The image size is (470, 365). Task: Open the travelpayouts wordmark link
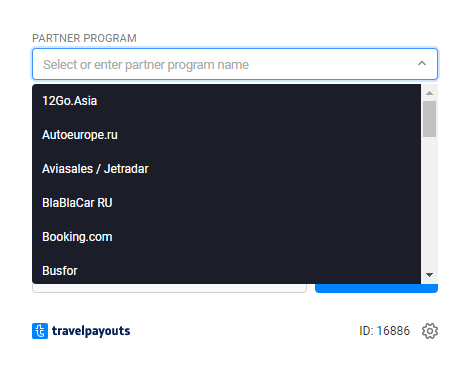coord(91,331)
